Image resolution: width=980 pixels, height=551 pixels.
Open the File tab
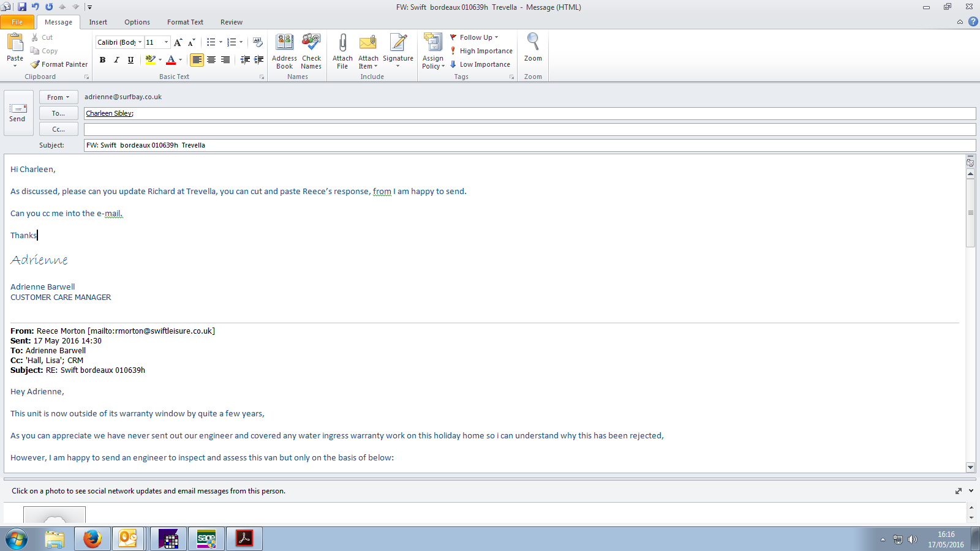pos(17,22)
